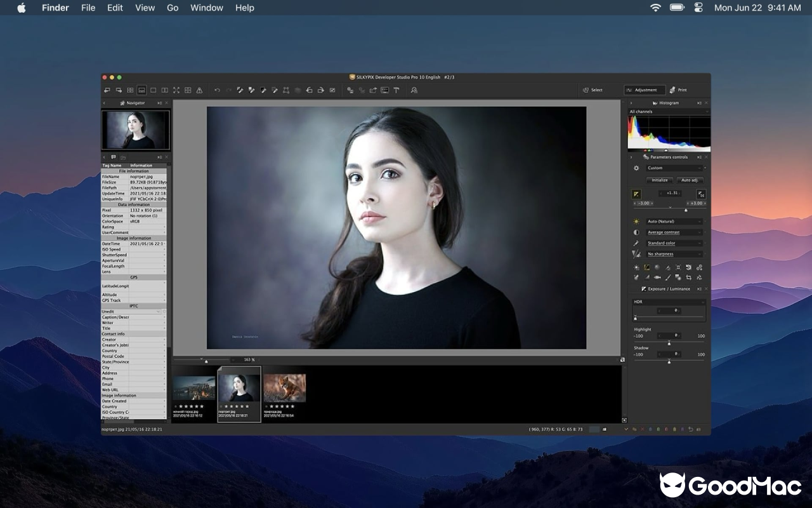
Task: Open the Edit menu
Action: [x=115, y=8]
